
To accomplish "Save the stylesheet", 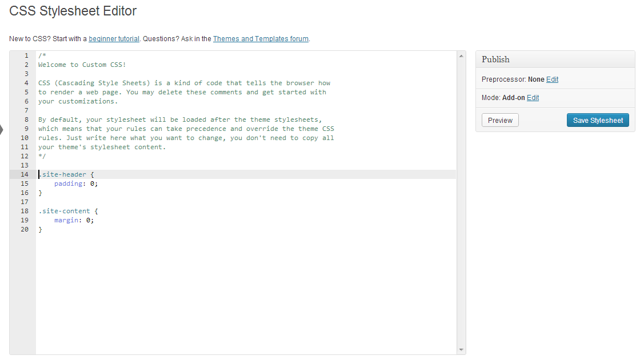I will [598, 121].
